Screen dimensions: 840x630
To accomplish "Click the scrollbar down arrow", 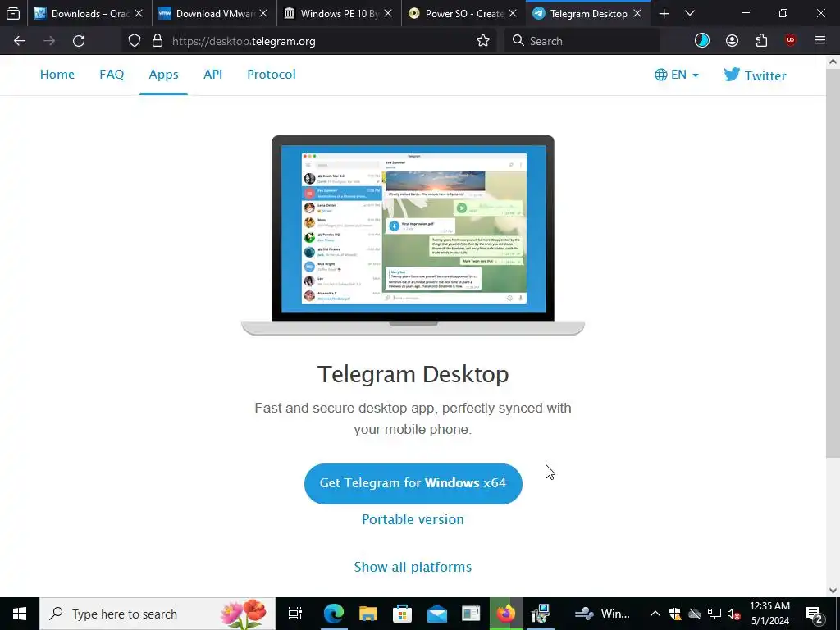I will [x=833, y=590].
